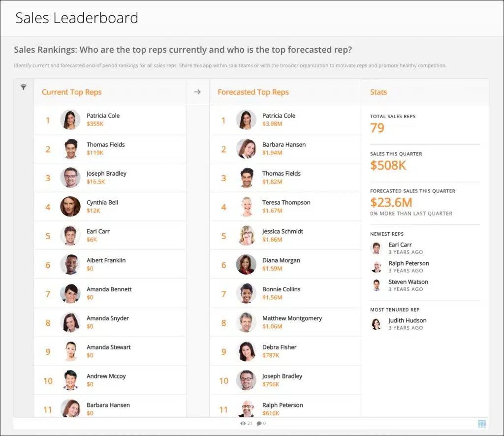The image size is (504, 436).
Task: Click Judith Hudson's small avatar
Action: [x=377, y=324]
